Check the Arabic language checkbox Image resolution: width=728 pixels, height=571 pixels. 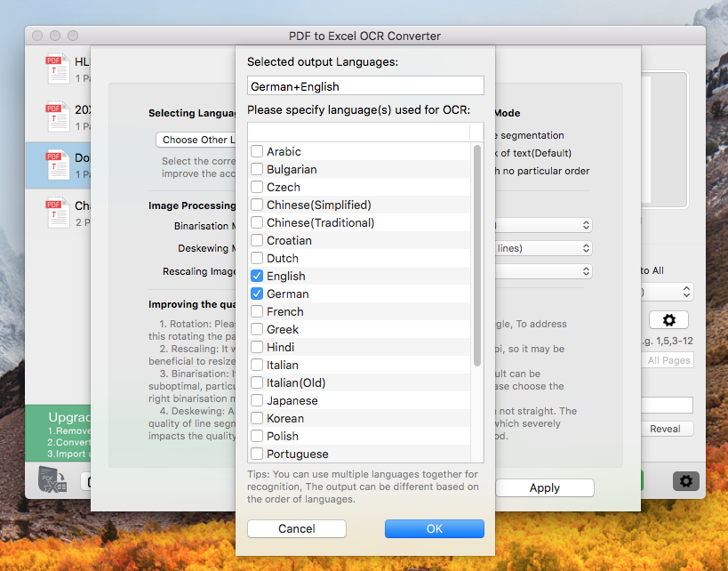[x=257, y=151]
